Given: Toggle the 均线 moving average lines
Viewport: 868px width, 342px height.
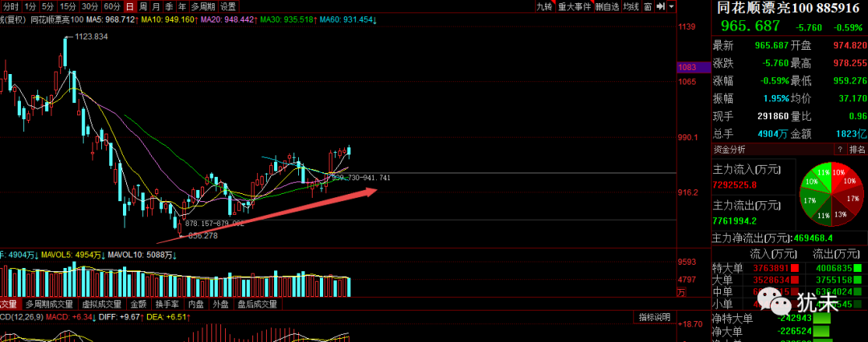Looking at the screenshot, I should coord(631,6).
